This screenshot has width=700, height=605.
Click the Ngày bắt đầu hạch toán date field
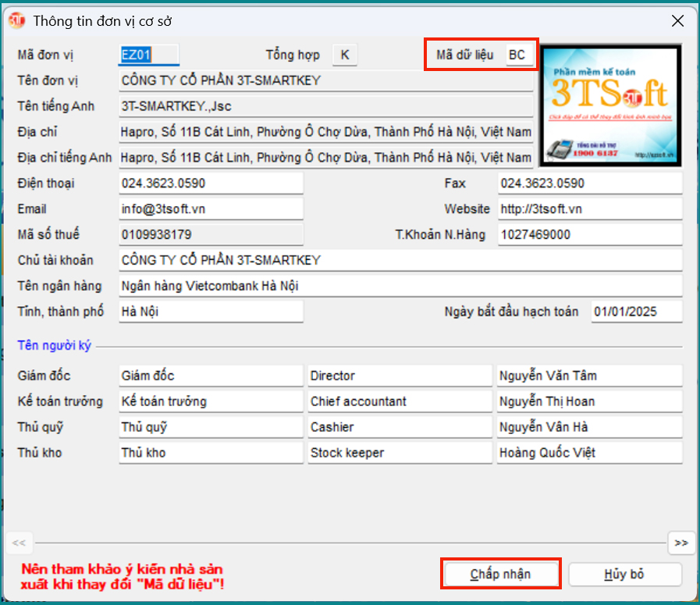636,311
